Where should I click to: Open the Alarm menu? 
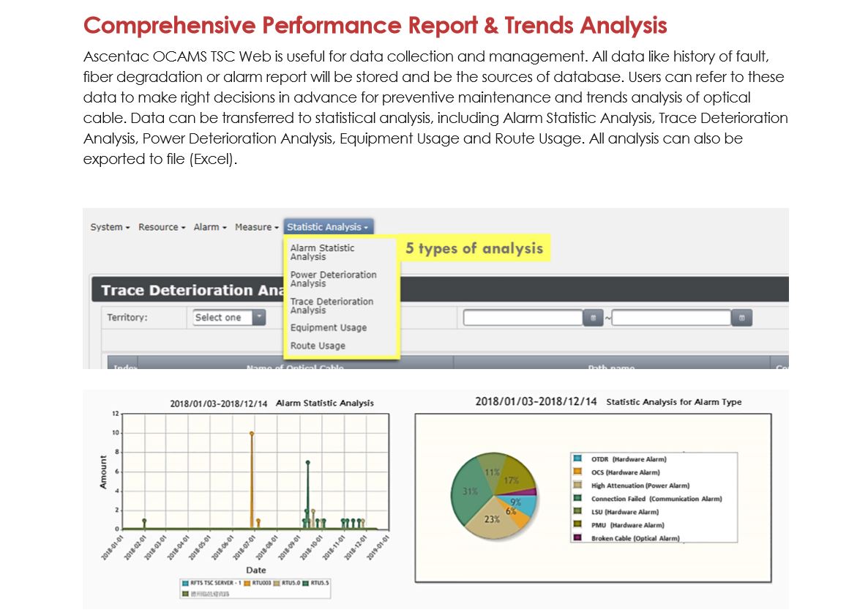click(x=210, y=228)
